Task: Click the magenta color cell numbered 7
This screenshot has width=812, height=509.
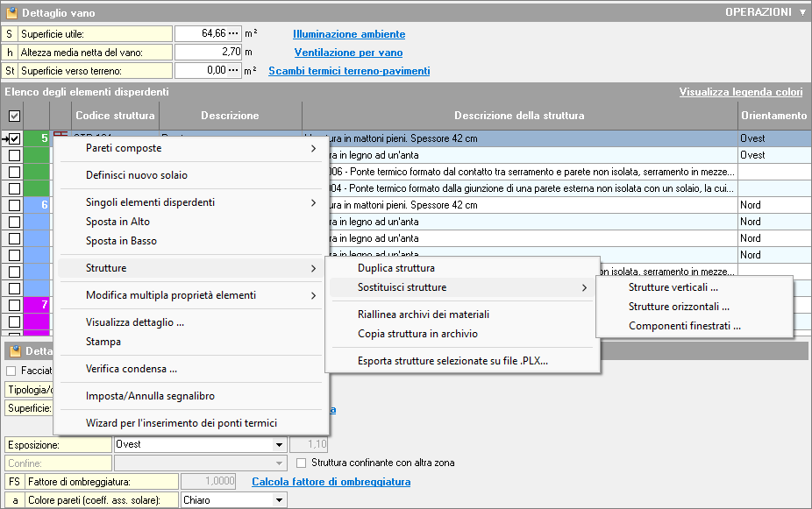Action: click(x=37, y=305)
